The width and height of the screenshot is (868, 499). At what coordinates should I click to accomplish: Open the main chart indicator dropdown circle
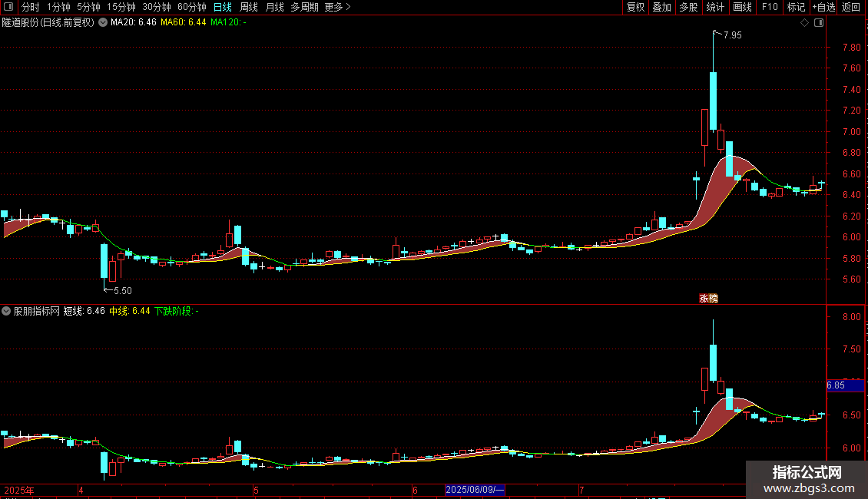click(103, 22)
